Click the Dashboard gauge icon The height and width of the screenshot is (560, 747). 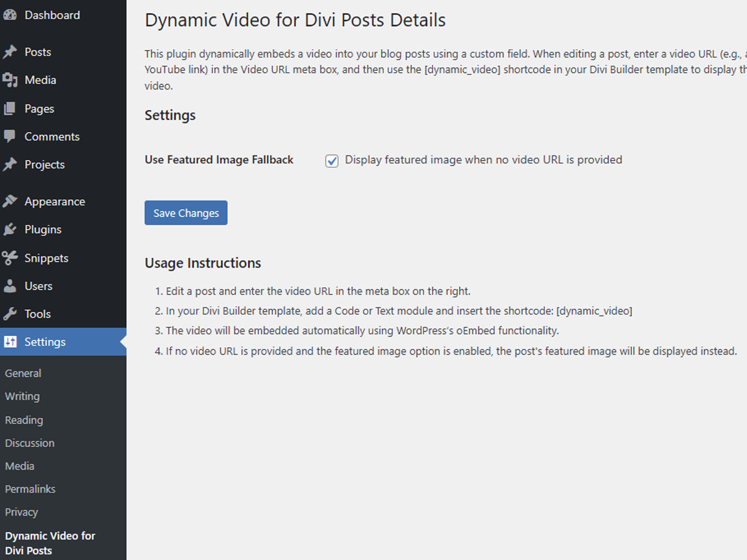[9, 15]
